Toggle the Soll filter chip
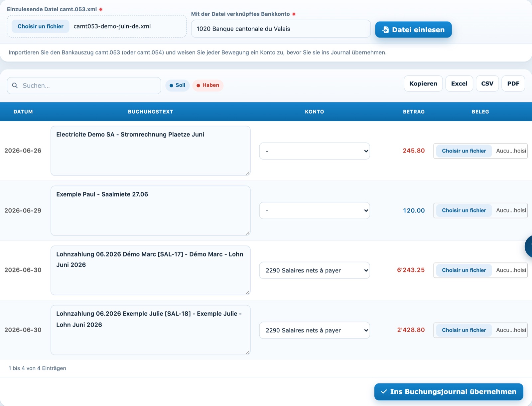This screenshot has height=406, width=532. tap(178, 85)
